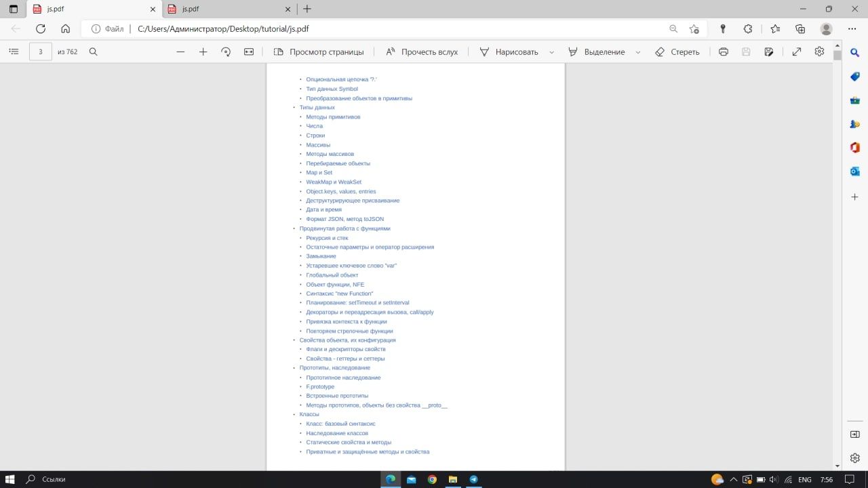
Task: Open link Map и Set
Action: pos(319,172)
